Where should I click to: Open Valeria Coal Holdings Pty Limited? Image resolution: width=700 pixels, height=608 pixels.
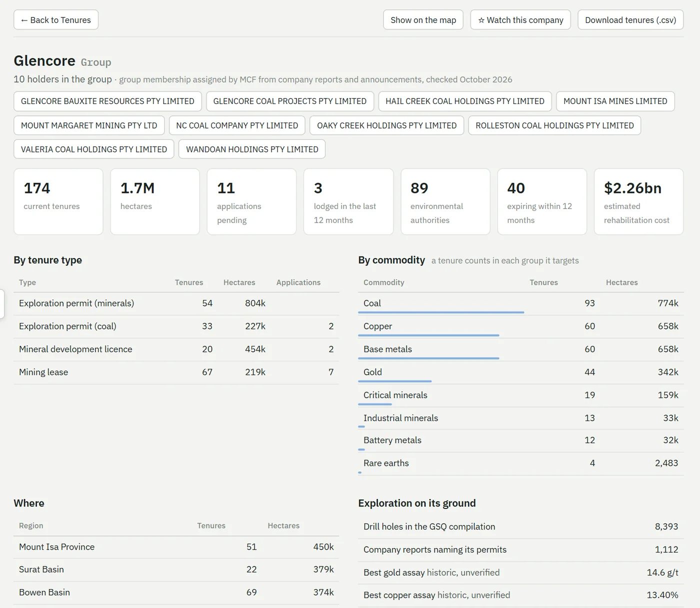(x=94, y=149)
